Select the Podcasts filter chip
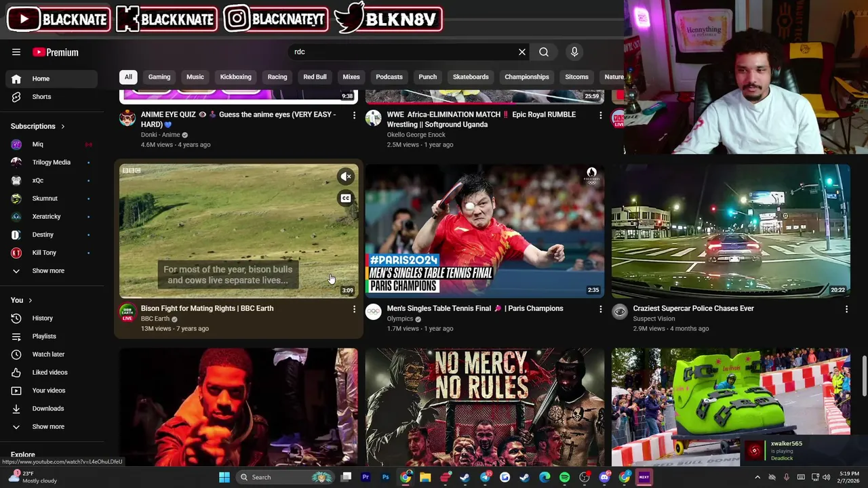The image size is (868, 488). click(389, 77)
